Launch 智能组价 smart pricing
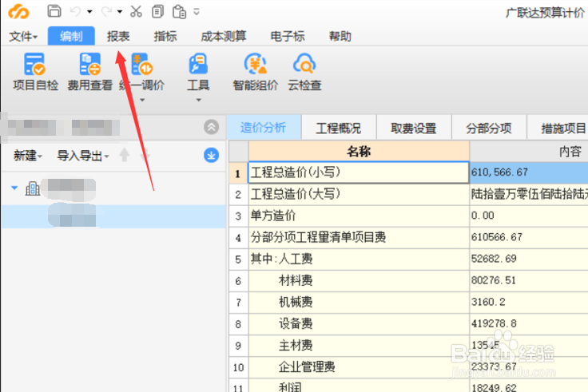Image resolution: width=588 pixels, height=392 pixels. (x=256, y=72)
